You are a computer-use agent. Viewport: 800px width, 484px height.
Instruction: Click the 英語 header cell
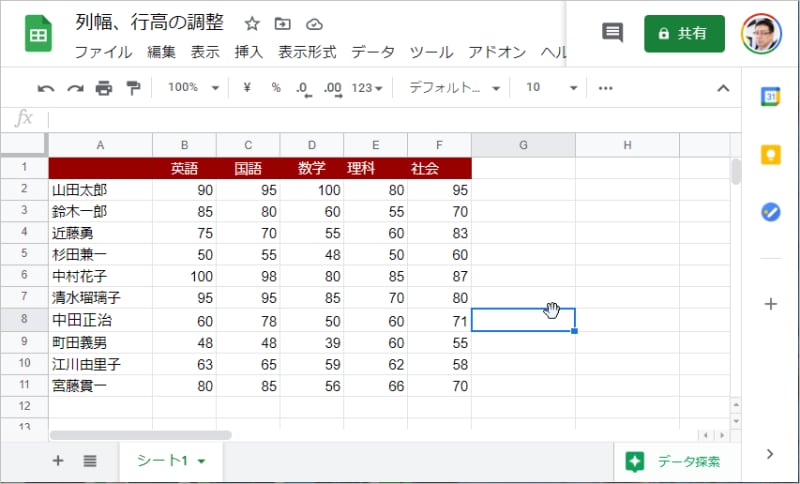(184, 168)
